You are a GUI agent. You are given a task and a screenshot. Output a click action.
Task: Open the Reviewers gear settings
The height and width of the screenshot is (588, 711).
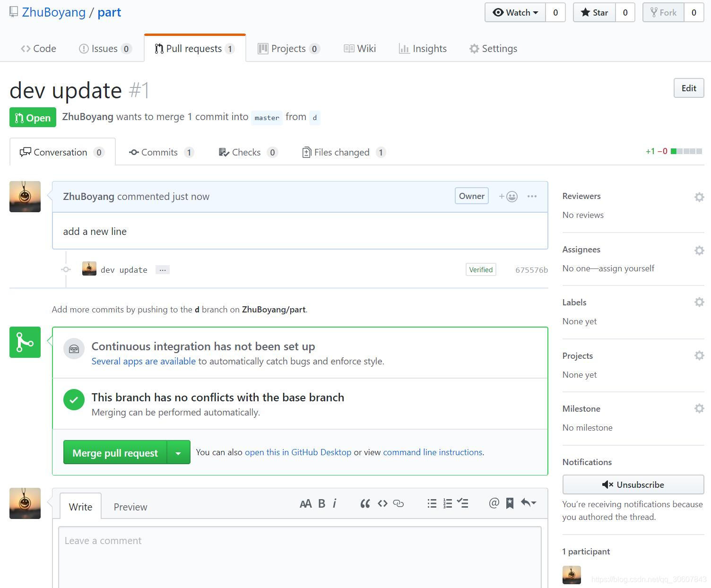point(699,197)
